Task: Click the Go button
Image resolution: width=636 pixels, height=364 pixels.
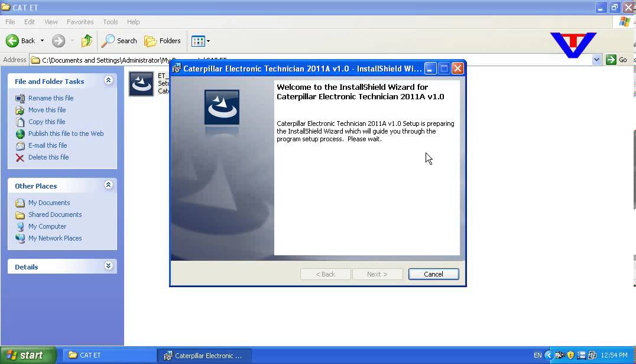Action: tap(616, 60)
